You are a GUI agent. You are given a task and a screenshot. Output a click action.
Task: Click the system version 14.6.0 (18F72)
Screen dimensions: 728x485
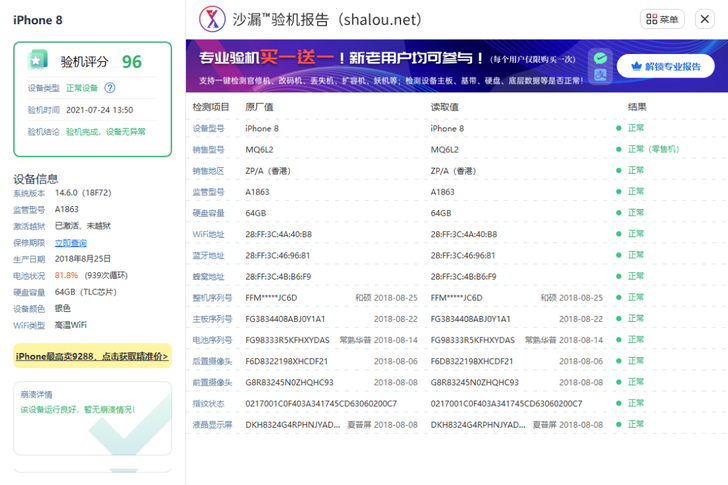83,193
